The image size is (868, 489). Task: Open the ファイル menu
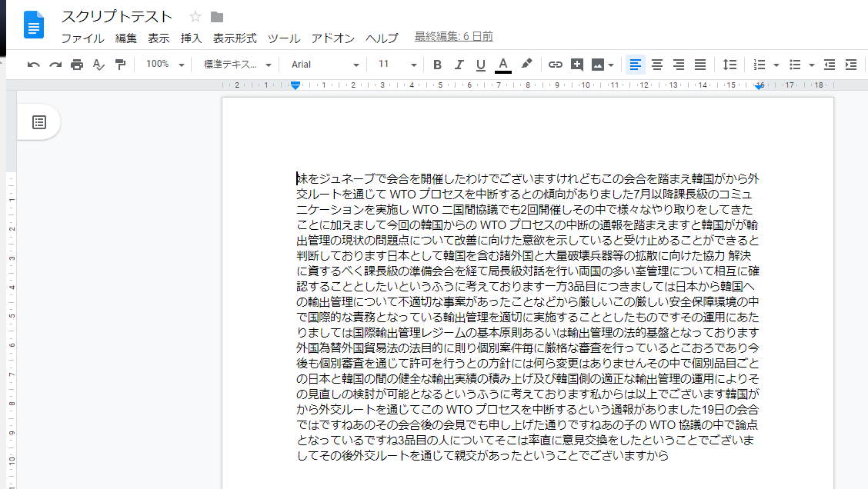pos(82,38)
